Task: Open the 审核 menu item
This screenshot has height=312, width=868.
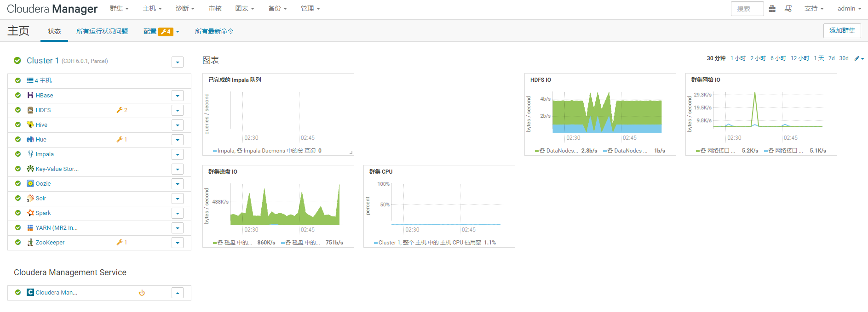Action: coord(215,8)
